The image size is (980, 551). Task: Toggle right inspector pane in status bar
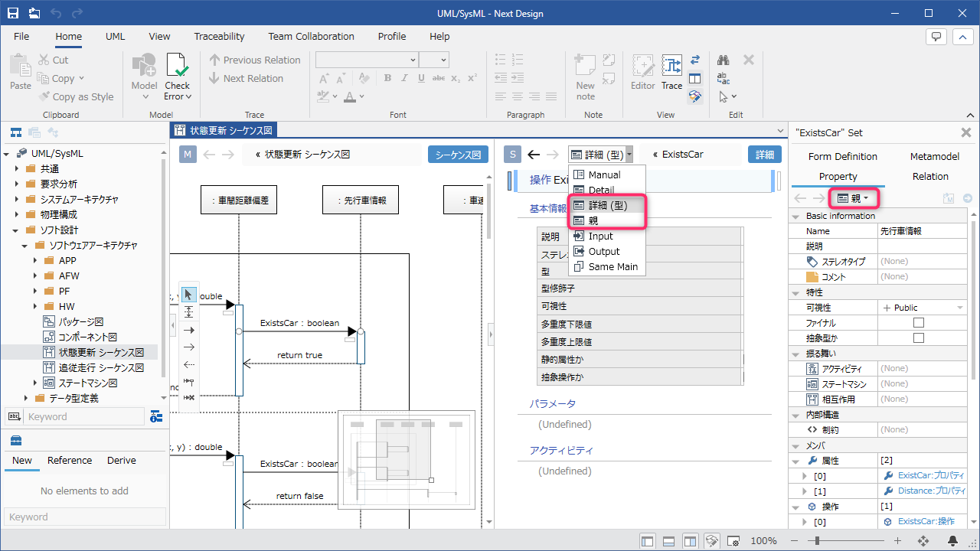point(690,540)
